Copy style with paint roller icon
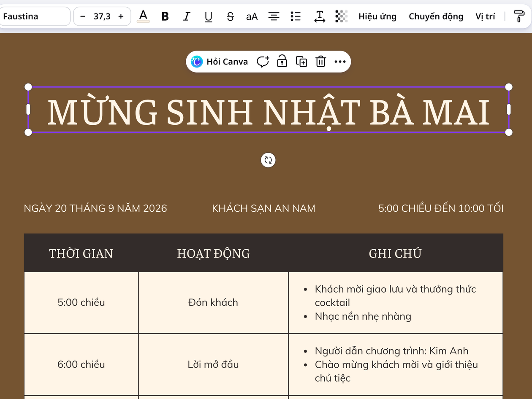Screen dimensions: 532x399 pos(519,16)
